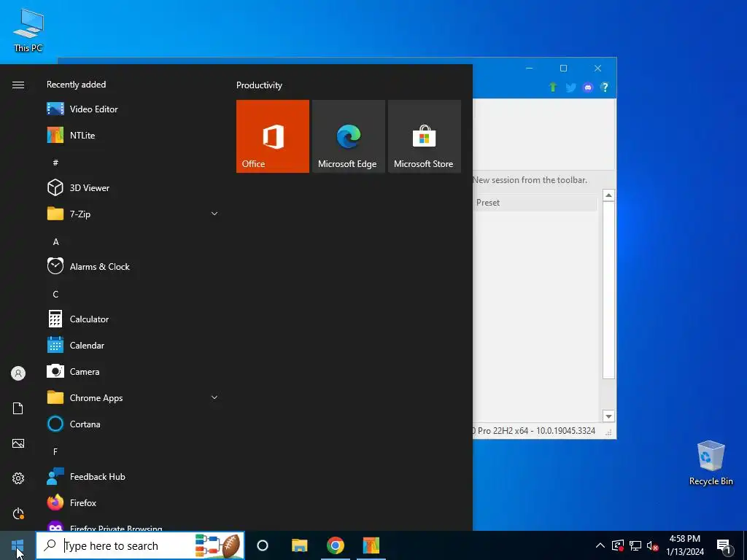
Task: Click the letter F section header
Action: pos(55,451)
